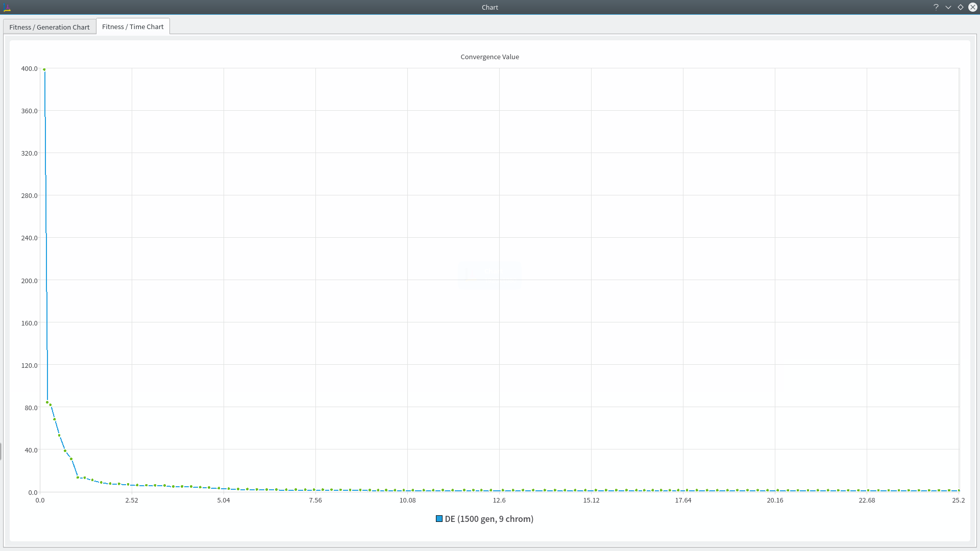Viewport: 980px width, 551px height.
Task: Click the Chart window title text
Action: click(x=489, y=7)
